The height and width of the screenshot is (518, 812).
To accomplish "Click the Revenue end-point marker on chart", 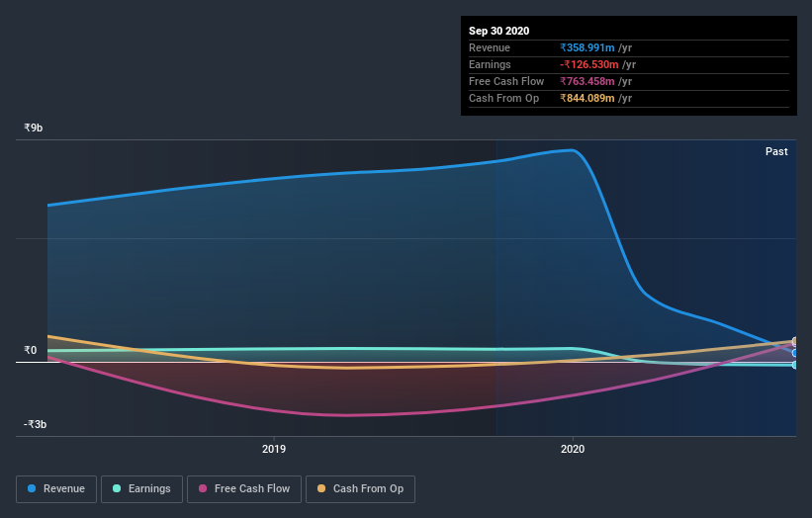I will [795, 353].
